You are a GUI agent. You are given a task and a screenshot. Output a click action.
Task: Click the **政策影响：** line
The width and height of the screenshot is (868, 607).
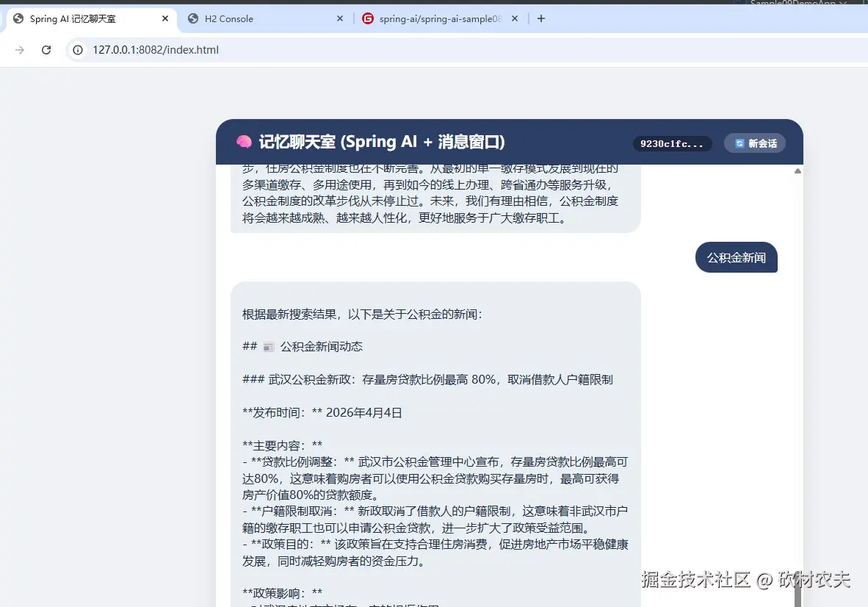282,593
